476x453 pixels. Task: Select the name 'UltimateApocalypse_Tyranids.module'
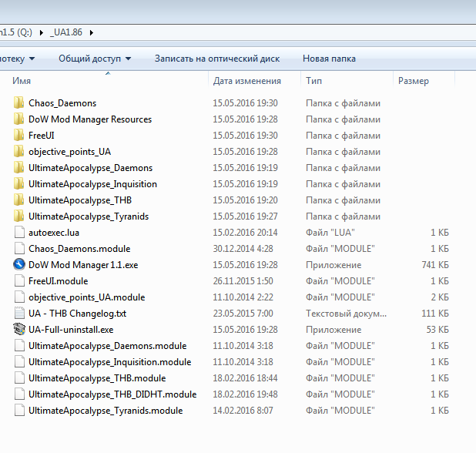(106, 411)
